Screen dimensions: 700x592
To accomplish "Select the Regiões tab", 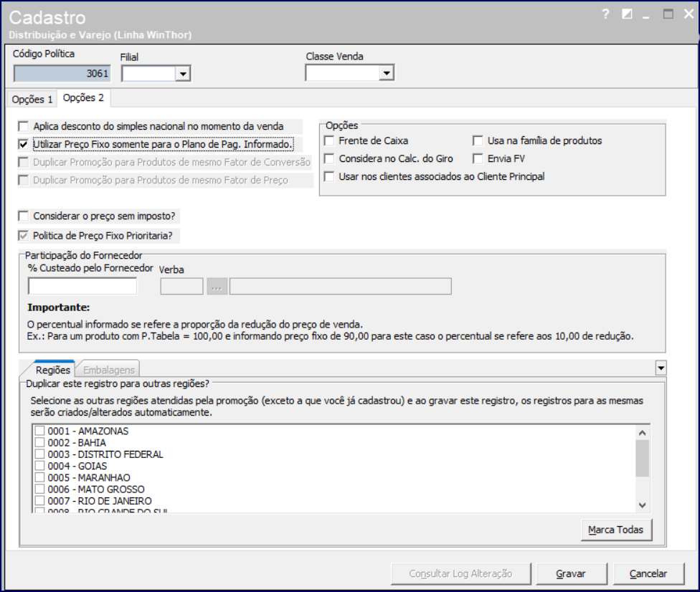I will (52, 370).
